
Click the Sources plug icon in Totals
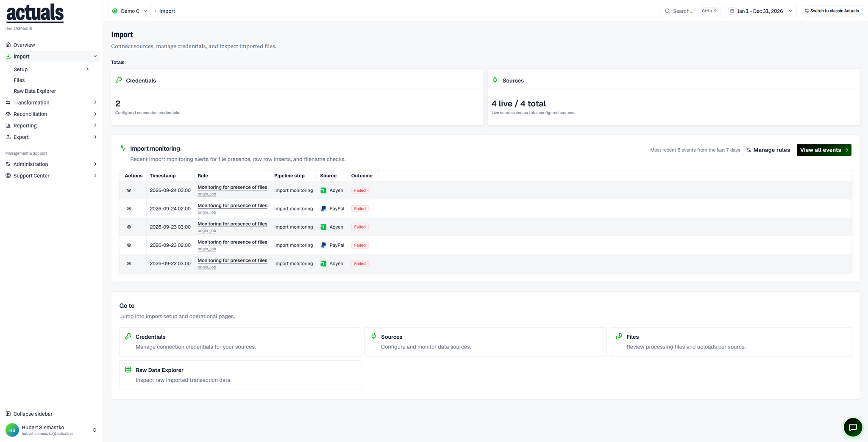(495, 80)
